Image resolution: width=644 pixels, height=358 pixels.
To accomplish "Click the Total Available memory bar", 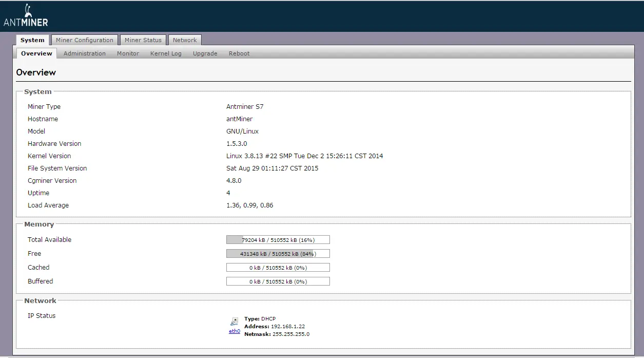I will pyautogui.click(x=278, y=240).
